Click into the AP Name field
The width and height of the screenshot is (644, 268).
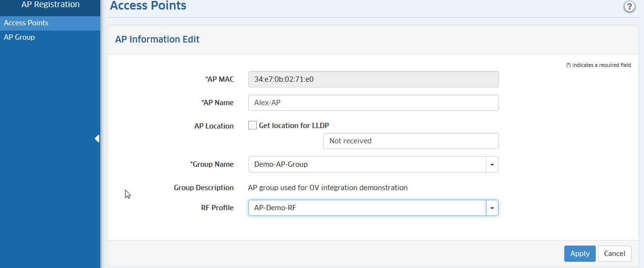pos(373,103)
